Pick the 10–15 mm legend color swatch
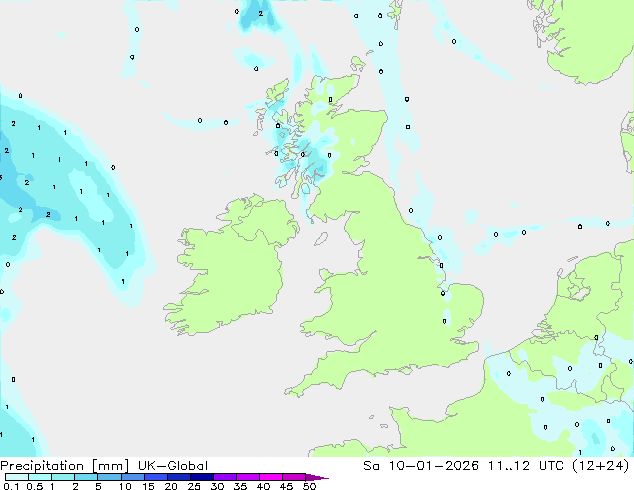Screen dimensions: 634x490 [132, 477]
